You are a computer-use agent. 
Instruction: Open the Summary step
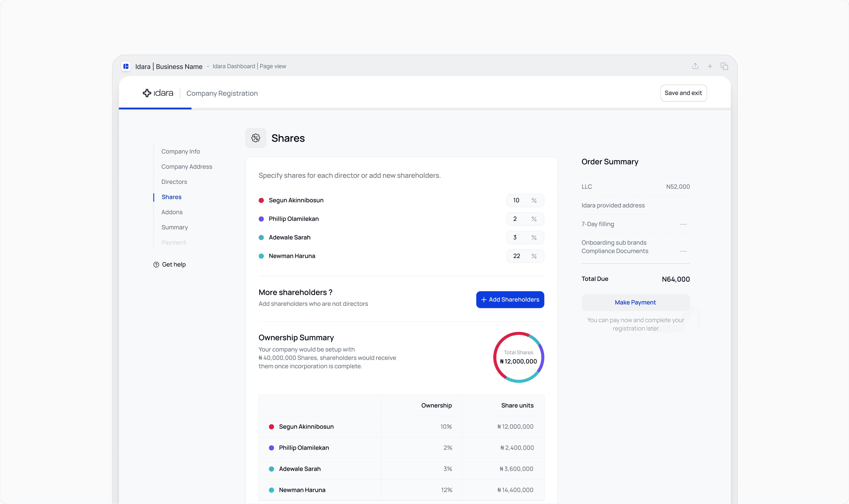(174, 227)
